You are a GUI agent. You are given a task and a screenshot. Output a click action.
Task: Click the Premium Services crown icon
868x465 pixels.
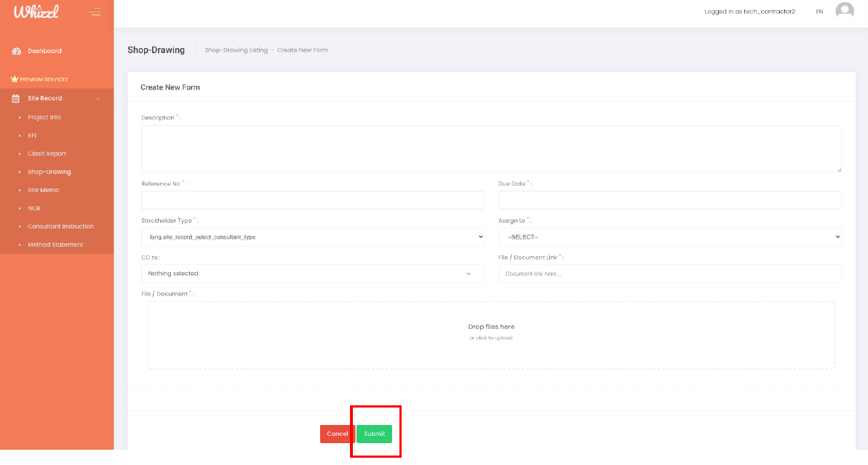15,79
